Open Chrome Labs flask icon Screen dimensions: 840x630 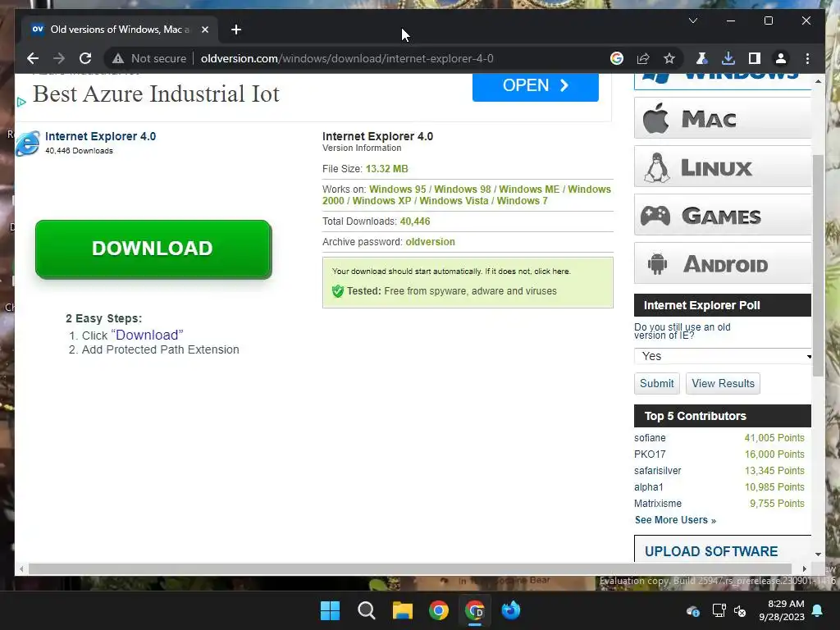coord(701,58)
